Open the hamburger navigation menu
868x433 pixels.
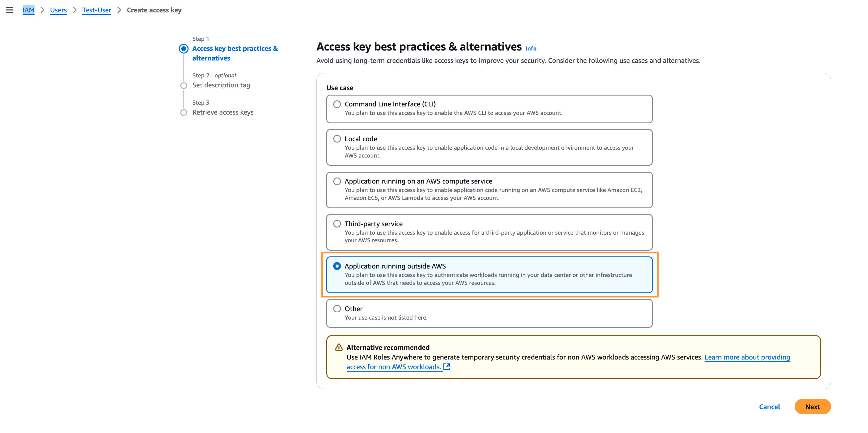pyautogui.click(x=9, y=10)
